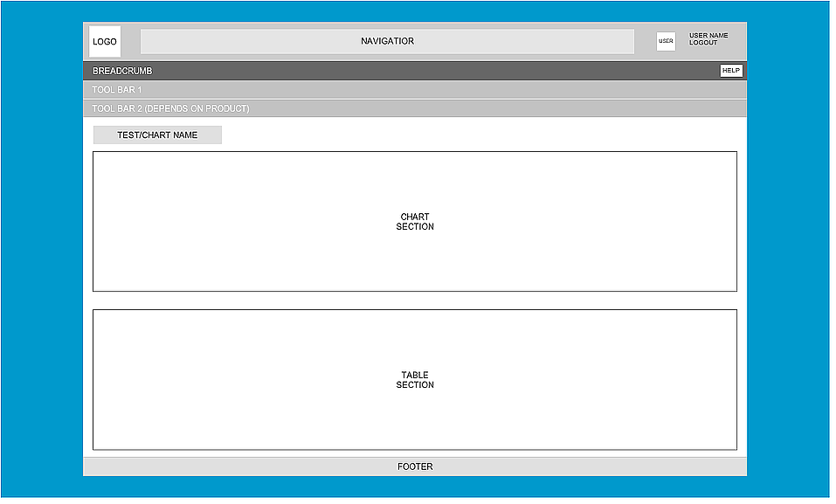Open the NAVIGATION dropdown
The image size is (836, 504).
[387, 40]
